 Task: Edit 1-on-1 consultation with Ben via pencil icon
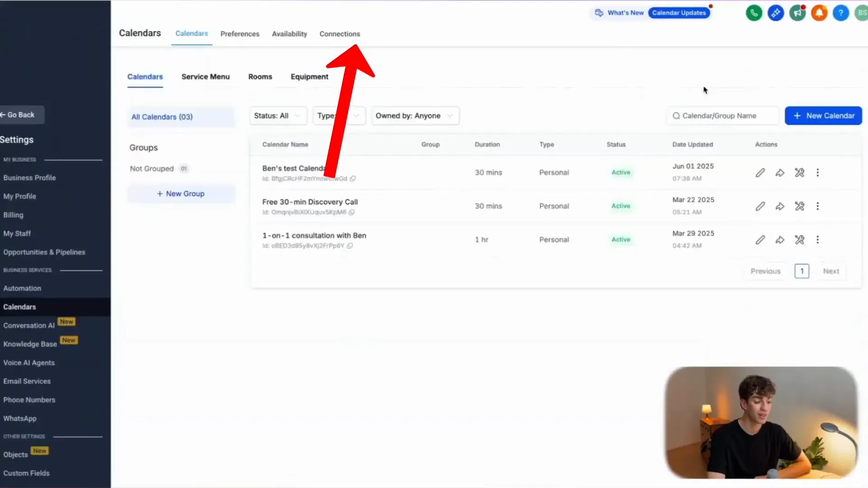tap(760, 239)
